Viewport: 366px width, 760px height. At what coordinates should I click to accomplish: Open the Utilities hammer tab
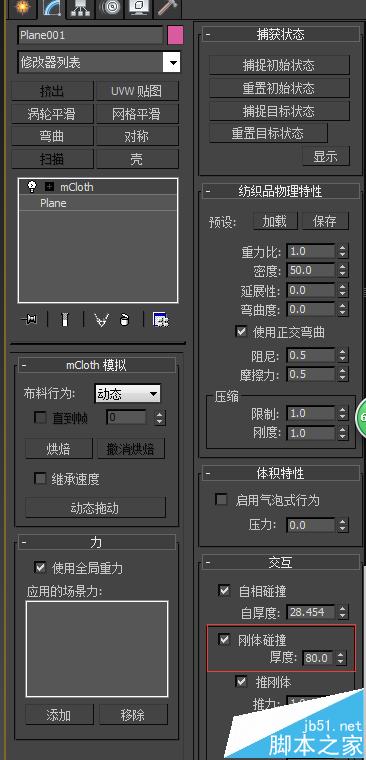click(x=167, y=8)
